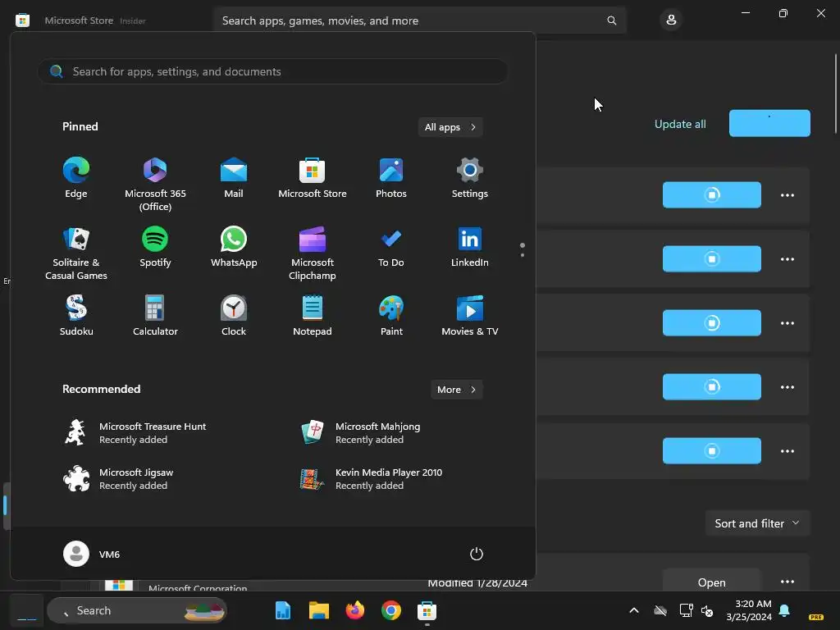
Task: Open more options for first updating app
Action: coord(787,195)
